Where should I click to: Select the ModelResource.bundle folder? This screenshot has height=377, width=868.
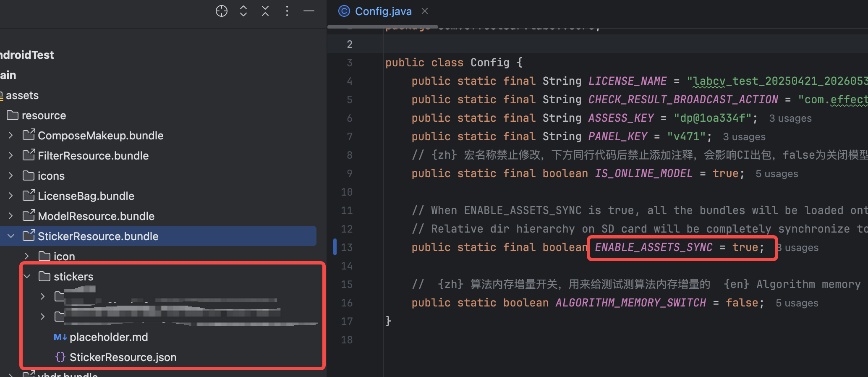[x=96, y=216]
